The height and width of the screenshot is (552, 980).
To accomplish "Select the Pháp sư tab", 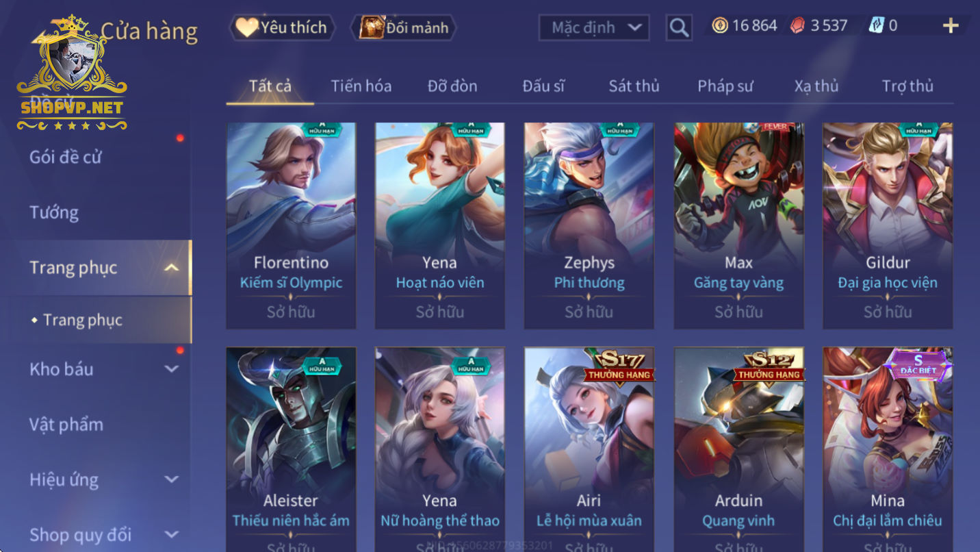I will (x=725, y=86).
